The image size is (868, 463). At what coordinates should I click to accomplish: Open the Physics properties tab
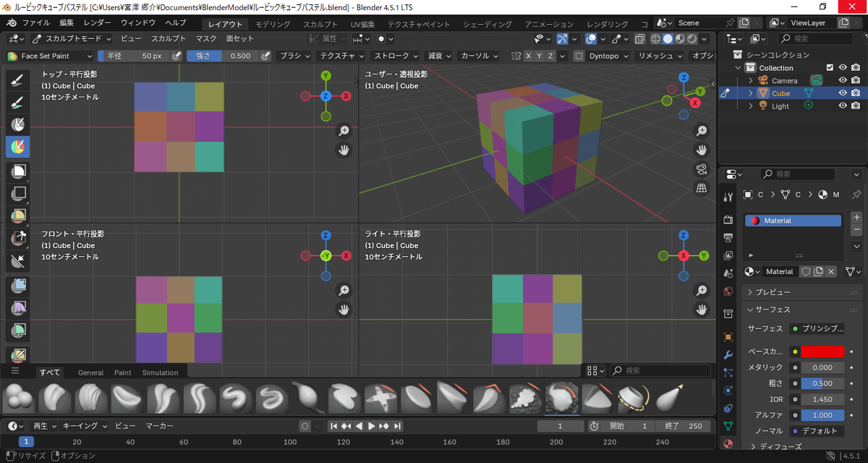729,391
